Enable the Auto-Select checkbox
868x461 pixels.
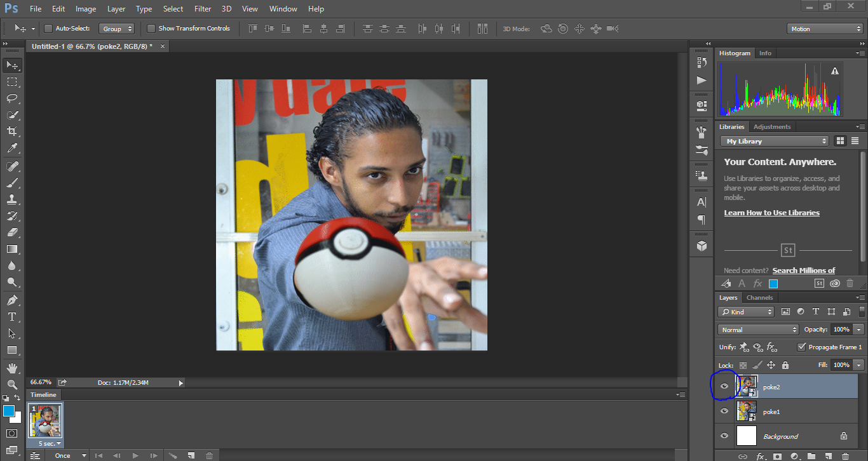[x=48, y=29]
